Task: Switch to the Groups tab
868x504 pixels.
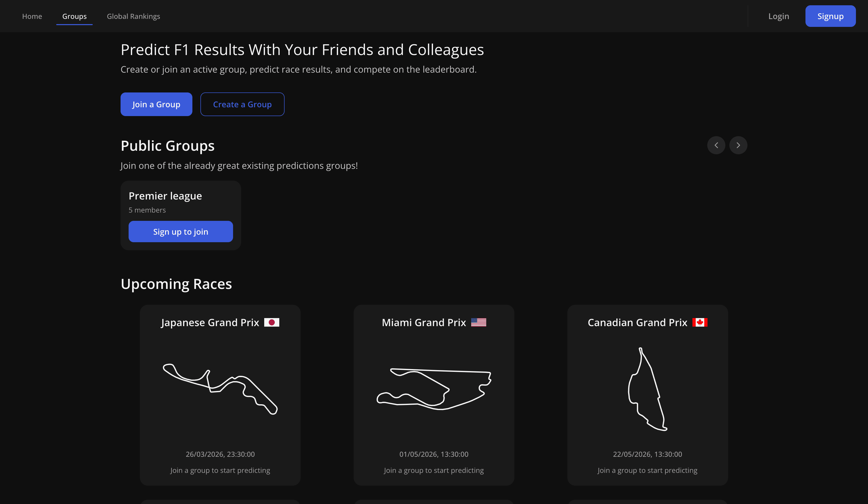Action: [74, 16]
